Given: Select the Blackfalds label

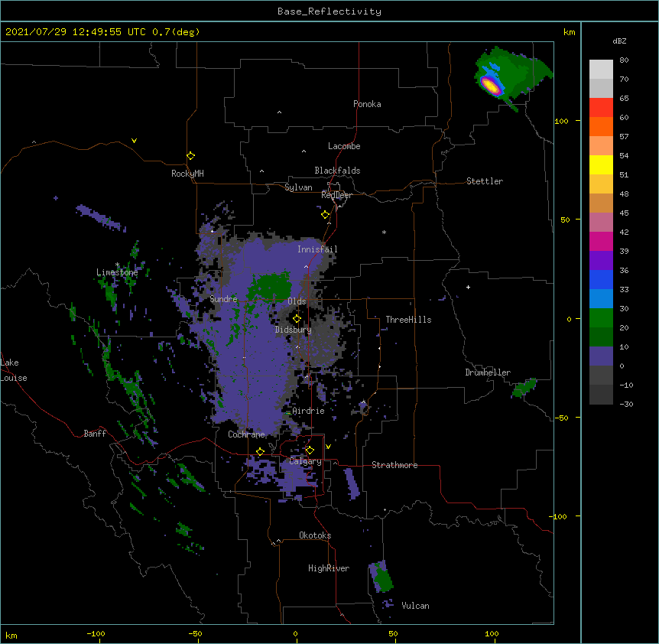Looking at the screenshot, I should click(337, 171).
